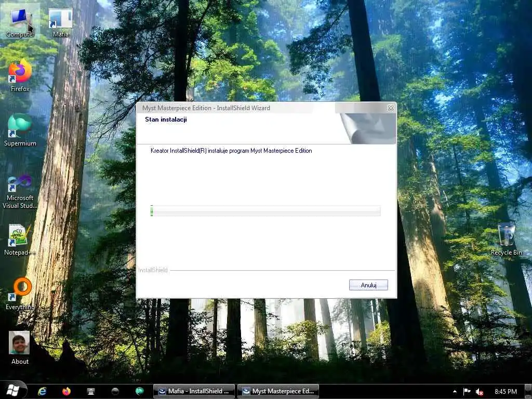Open the Recycle Bin
Viewport: 532px width, 399px height.
[x=506, y=240]
